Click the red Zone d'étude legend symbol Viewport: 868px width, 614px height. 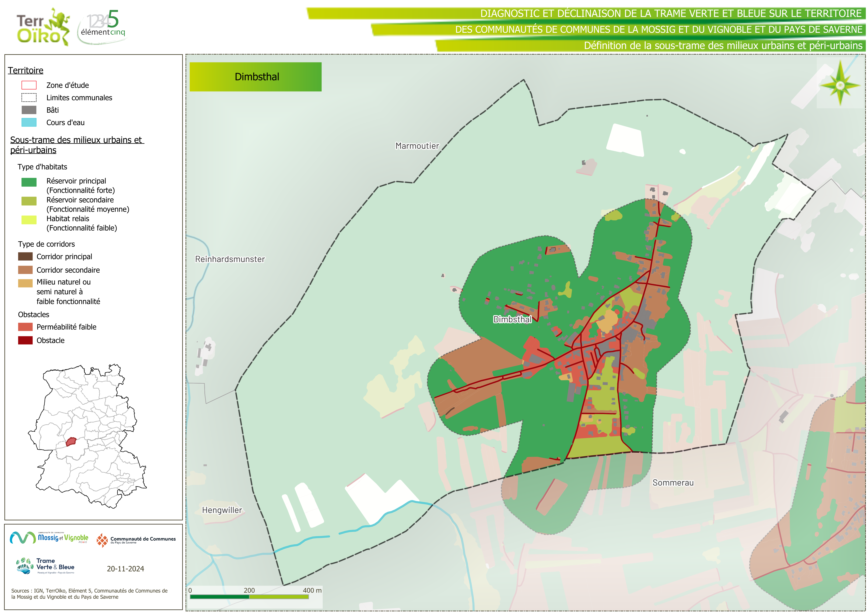(x=29, y=85)
